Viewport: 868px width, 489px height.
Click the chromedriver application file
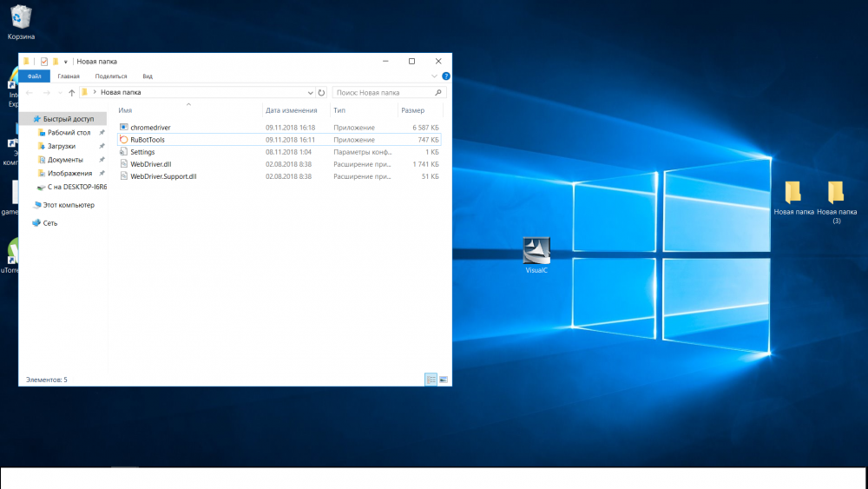tap(150, 128)
